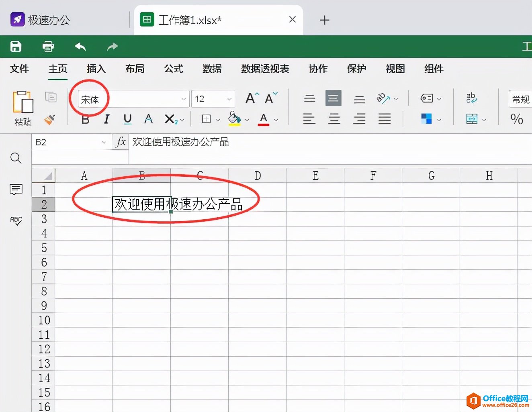Click the Save icon
532x412 pixels.
(16, 46)
